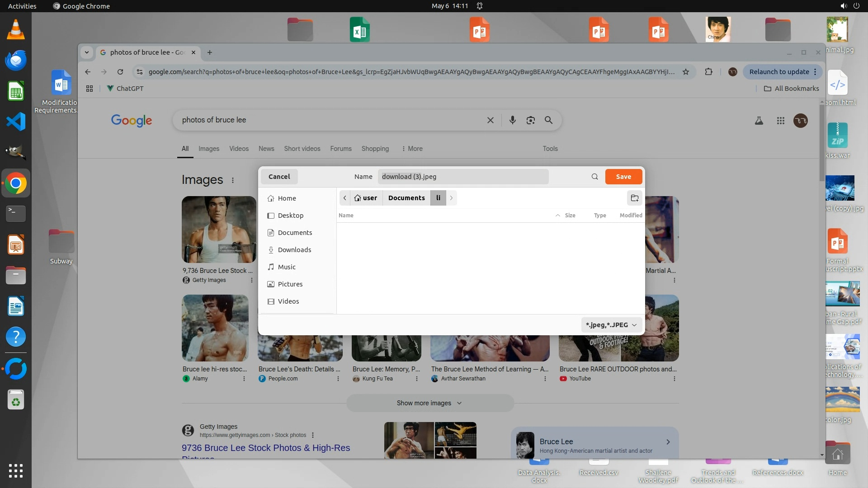868x488 pixels.
Task: Click the Google voice search microphone
Action: [512, 120]
